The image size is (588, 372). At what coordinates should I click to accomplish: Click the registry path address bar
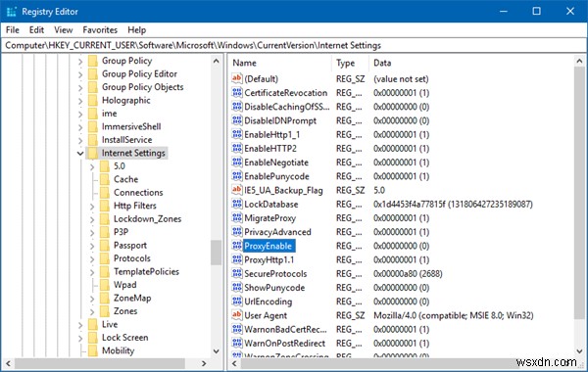294,45
